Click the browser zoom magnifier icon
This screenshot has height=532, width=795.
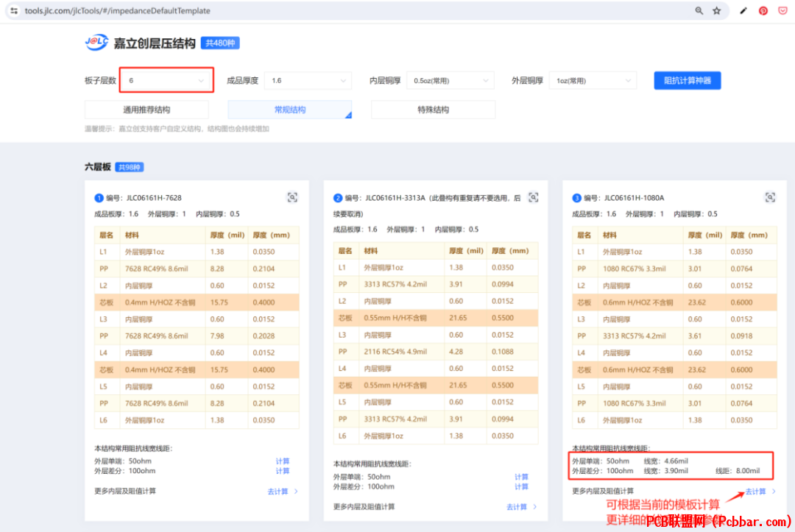(x=699, y=10)
